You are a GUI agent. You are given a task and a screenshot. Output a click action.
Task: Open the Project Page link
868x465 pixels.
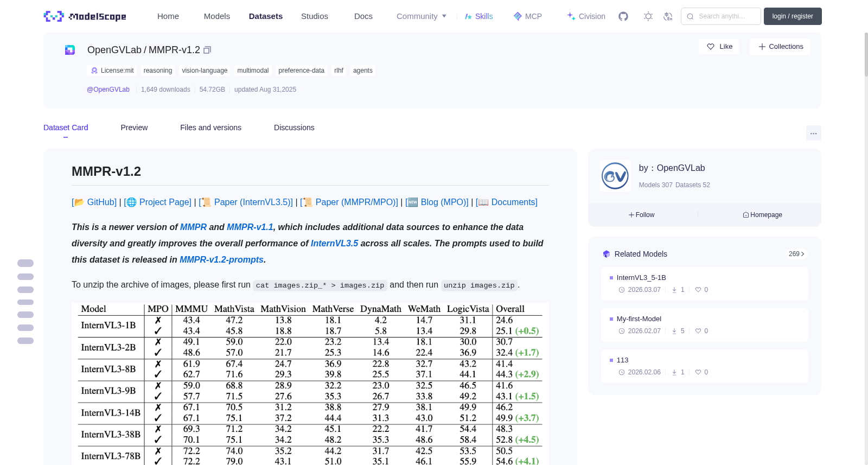pos(158,202)
